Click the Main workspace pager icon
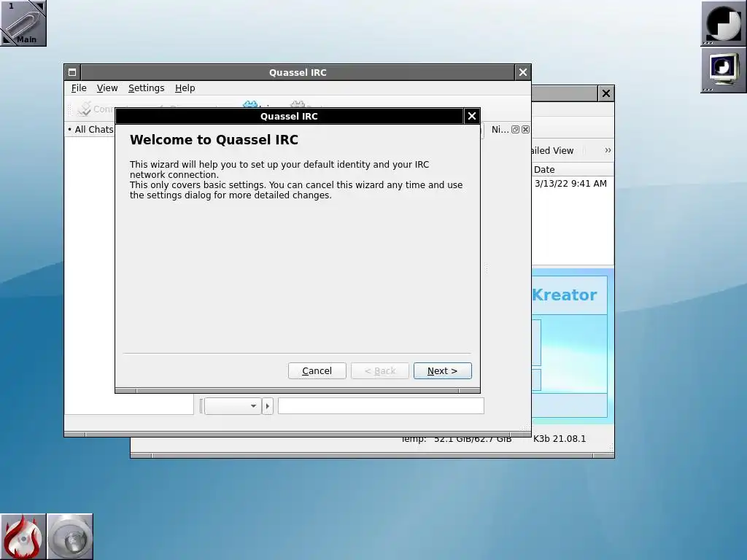 (23, 23)
